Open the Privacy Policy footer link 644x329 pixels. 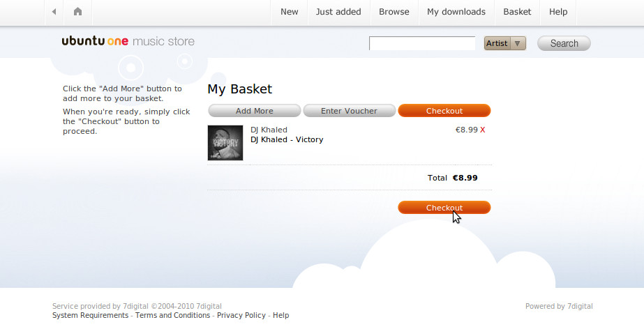241,316
